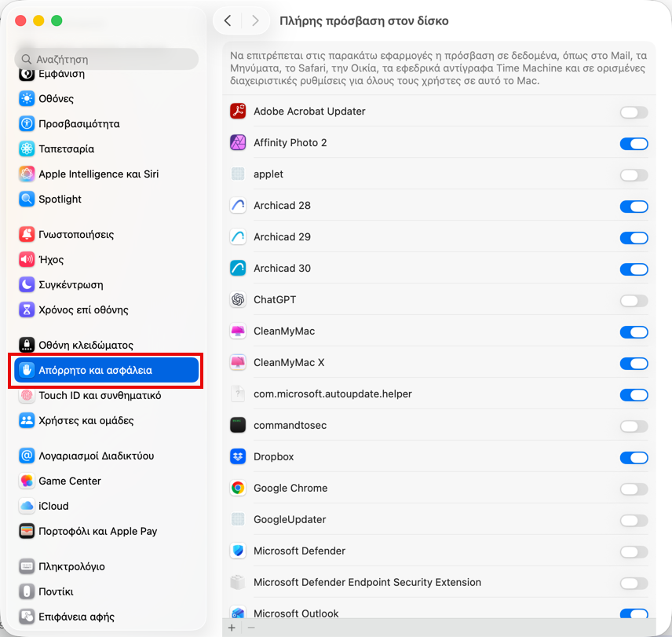The width and height of the screenshot is (672, 637).
Task: Click the Αναζήτηση search field
Action: 106,59
